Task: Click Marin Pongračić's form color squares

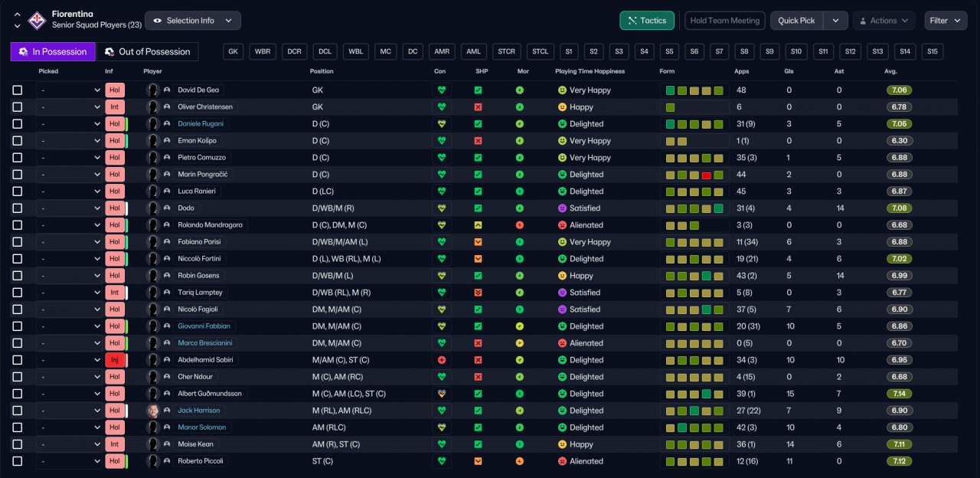Action: (694, 174)
